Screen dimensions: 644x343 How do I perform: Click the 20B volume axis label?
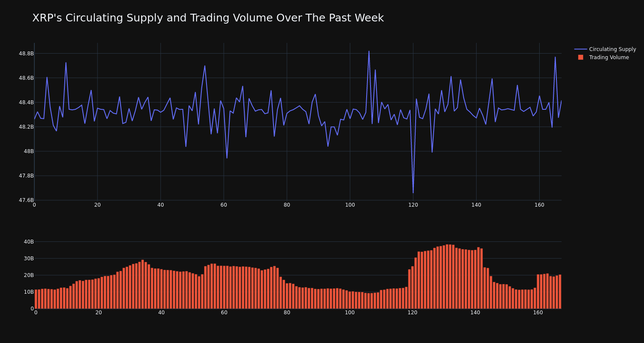29,275
